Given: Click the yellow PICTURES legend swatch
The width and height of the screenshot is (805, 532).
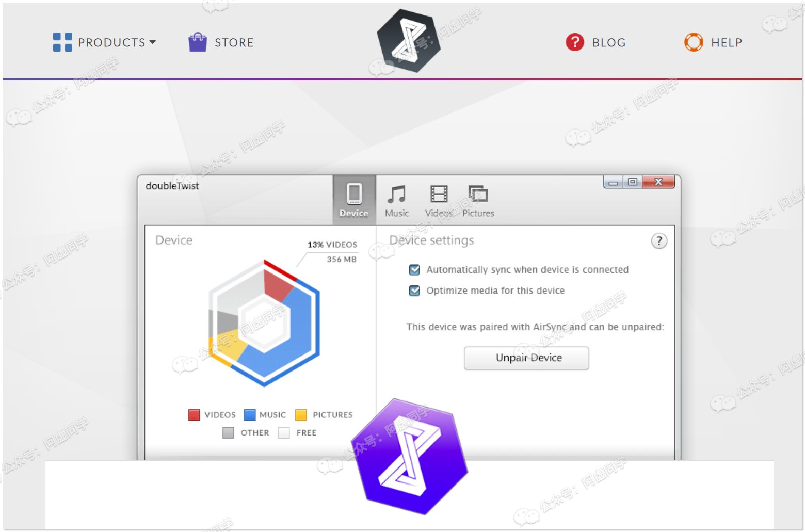Looking at the screenshot, I should [301, 415].
